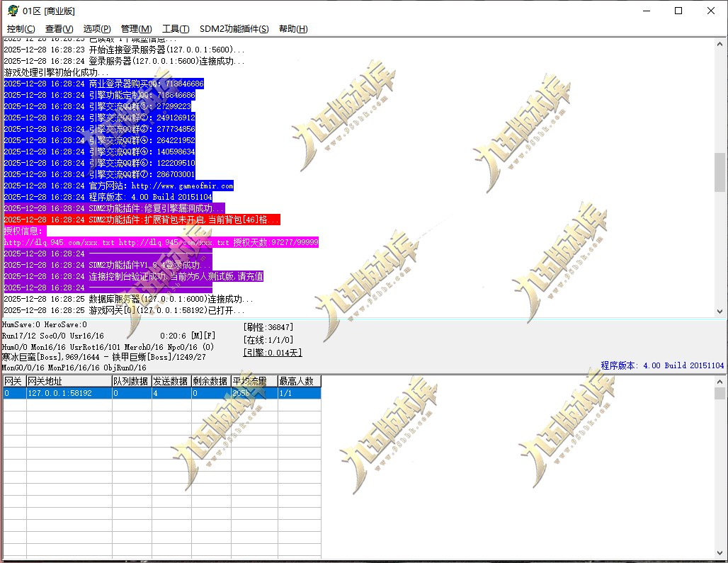This screenshot has height=563, width=728.
Task: Click the 1/1 max players cell
Action: pos(300,393)
